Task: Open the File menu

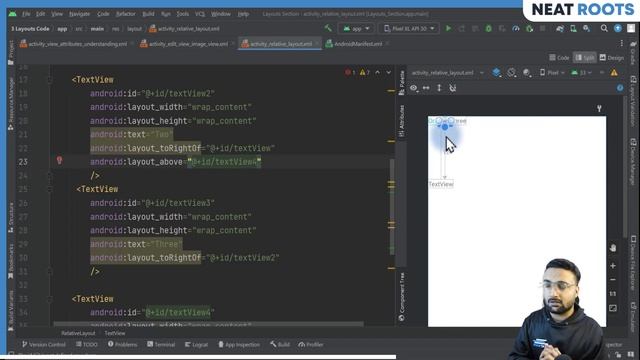Action: tap(26, 14)
